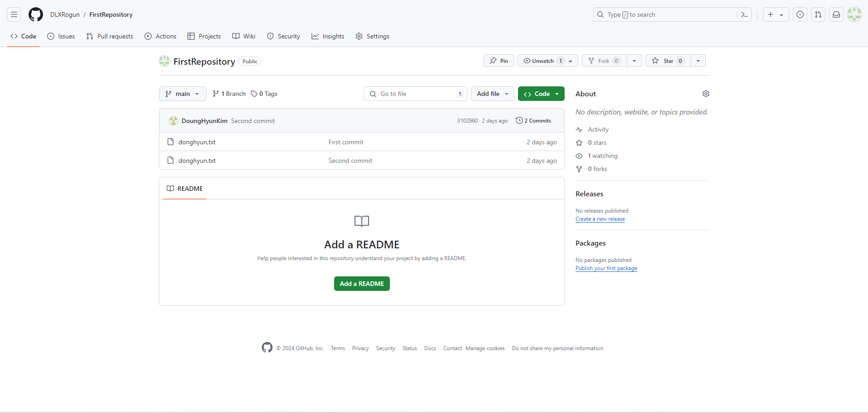The width and height of the screenshot is (868, 413).
Task: Switch to the Pull requests tab
Action: (x=110, y=36)
